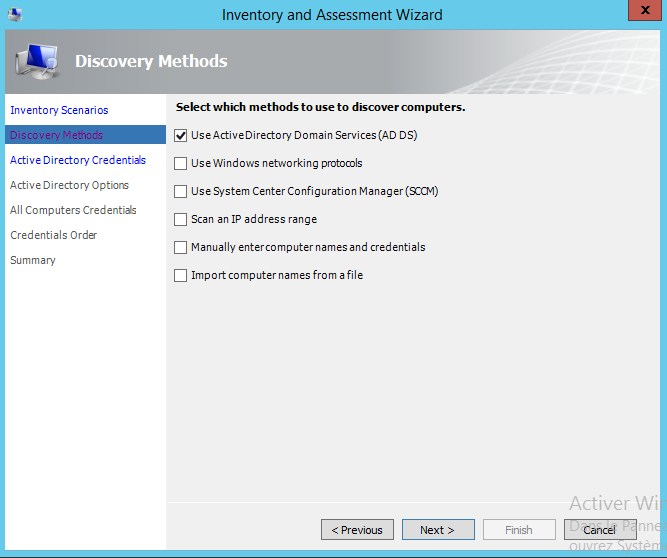Cancel the wizard

(600, 530)
